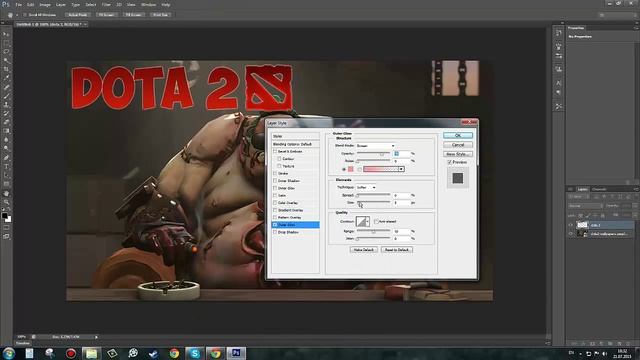This screenshot has height=360, width=640.
Task: Open the Blend Mode dropdown
Action: click(x=375, y=146)
